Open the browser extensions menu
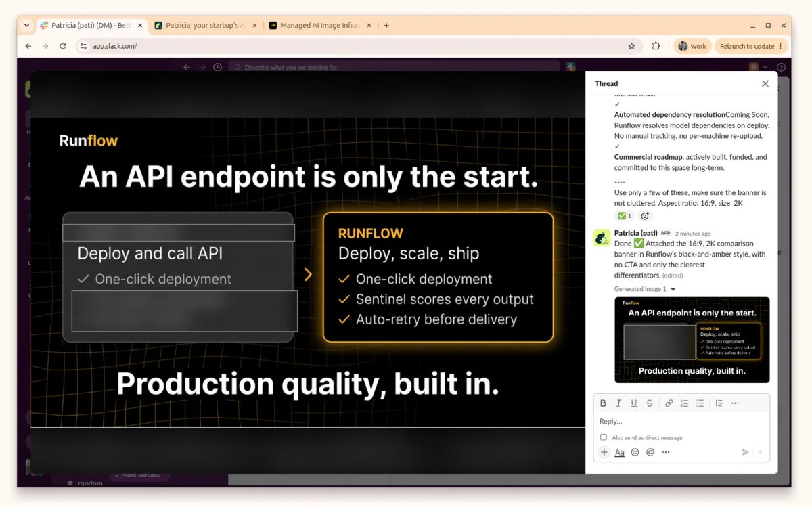Image resolution: width=812 pixels, height=507 pixels. (x=656, y=46)
